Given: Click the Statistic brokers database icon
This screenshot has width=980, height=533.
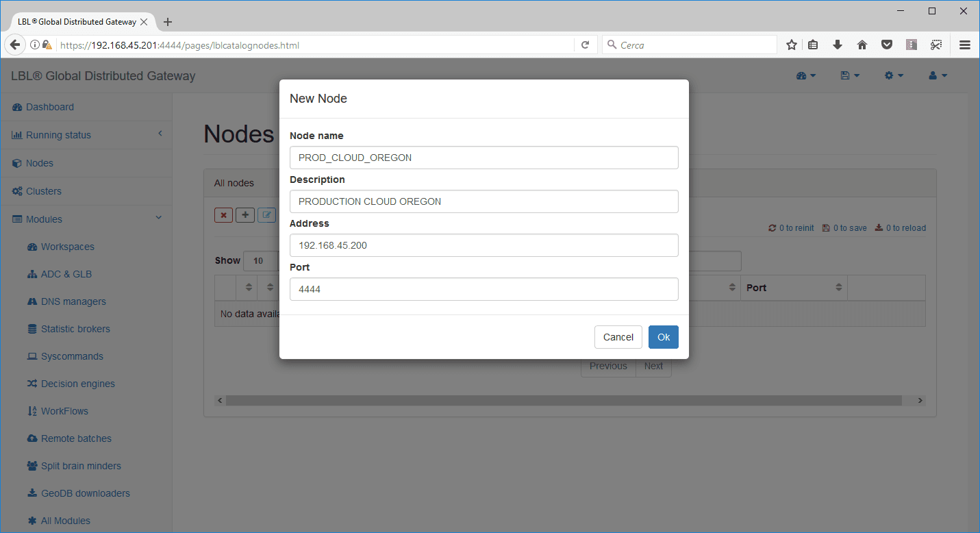Looking at the screenshot, I should tap(32, 329).
